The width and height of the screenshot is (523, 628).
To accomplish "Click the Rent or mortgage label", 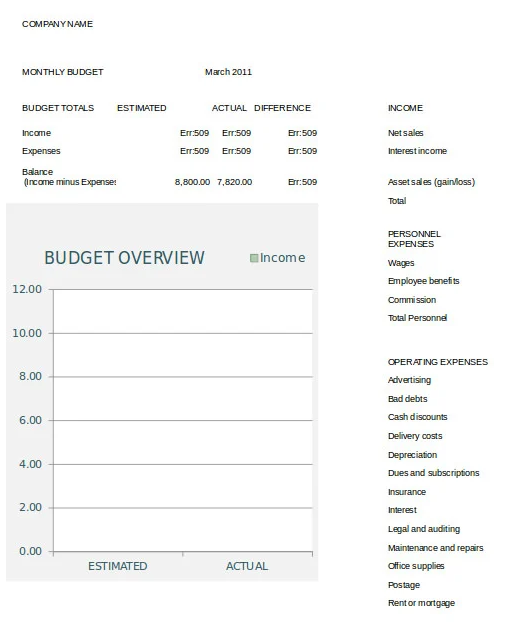I will 421,603.
